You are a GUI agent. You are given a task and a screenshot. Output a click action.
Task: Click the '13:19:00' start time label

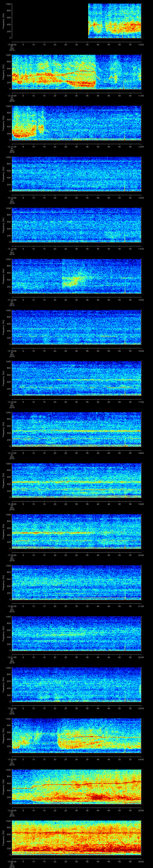[12, 555]
